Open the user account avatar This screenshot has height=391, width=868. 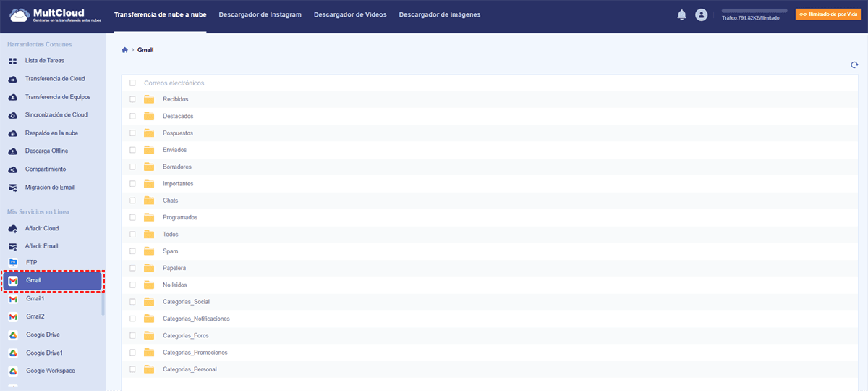point(701,14)
